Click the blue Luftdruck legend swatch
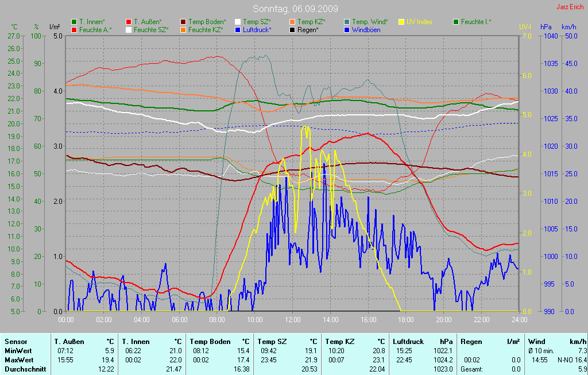The height and width of the screenshot is (375, 588). click(x=238, y=30)
